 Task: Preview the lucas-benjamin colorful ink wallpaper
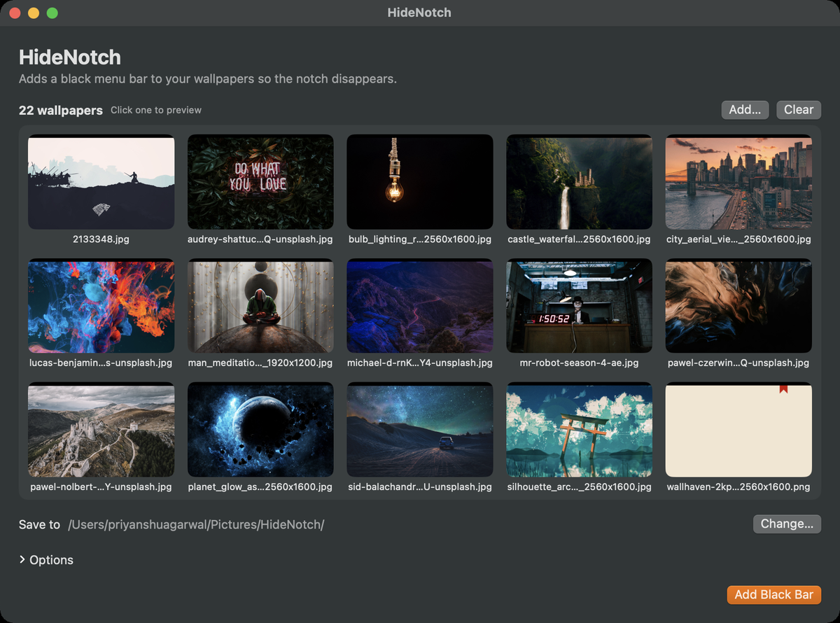pos(101,306)
